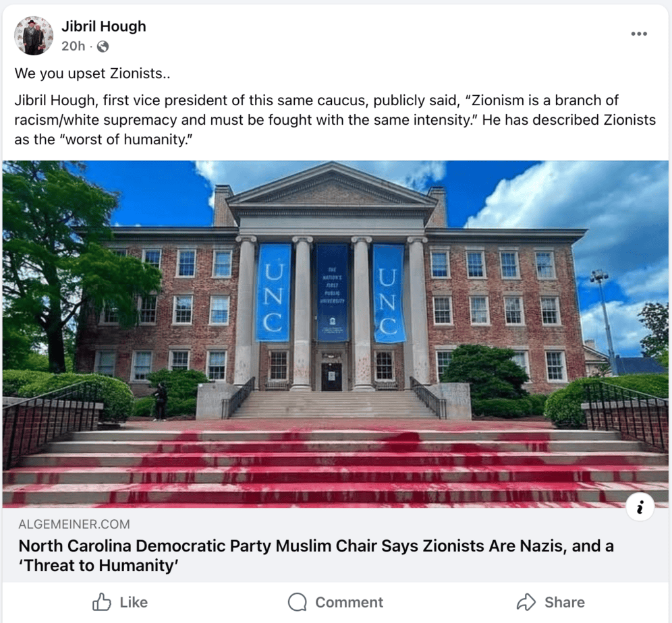Open the post's 20h timestamp
The width and height of the screenshot is (672, 623).
tap(74, 47)
